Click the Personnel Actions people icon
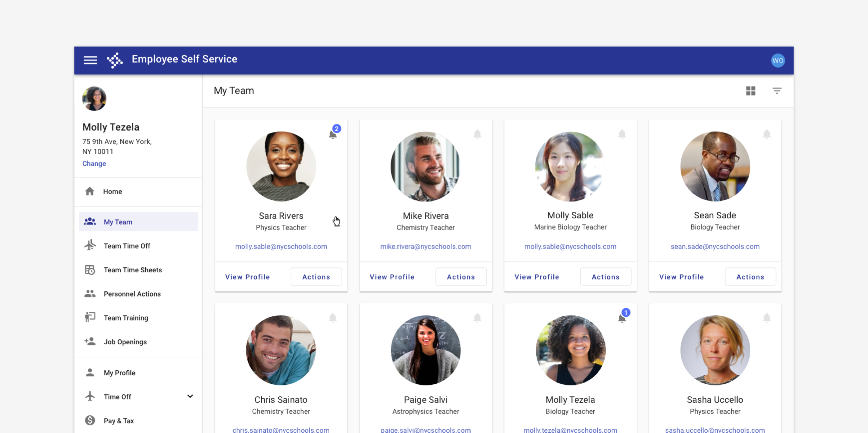868x433 pixels. (90, 293)
